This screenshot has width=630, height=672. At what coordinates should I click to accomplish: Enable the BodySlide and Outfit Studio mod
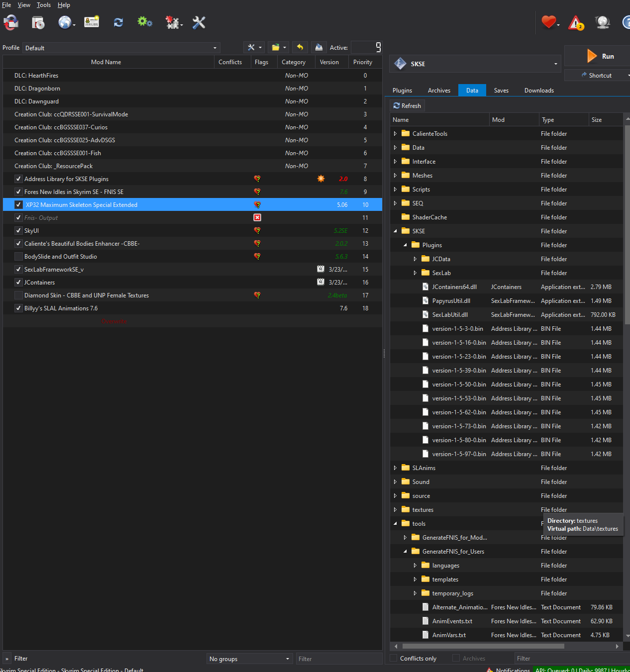point(18,256)
